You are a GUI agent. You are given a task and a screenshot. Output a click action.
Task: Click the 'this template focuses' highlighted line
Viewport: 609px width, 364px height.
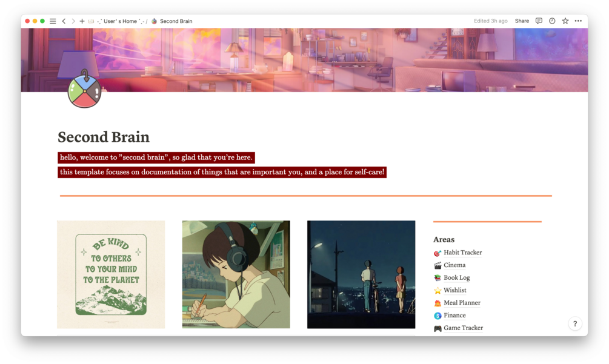click(x=222, y=172)
